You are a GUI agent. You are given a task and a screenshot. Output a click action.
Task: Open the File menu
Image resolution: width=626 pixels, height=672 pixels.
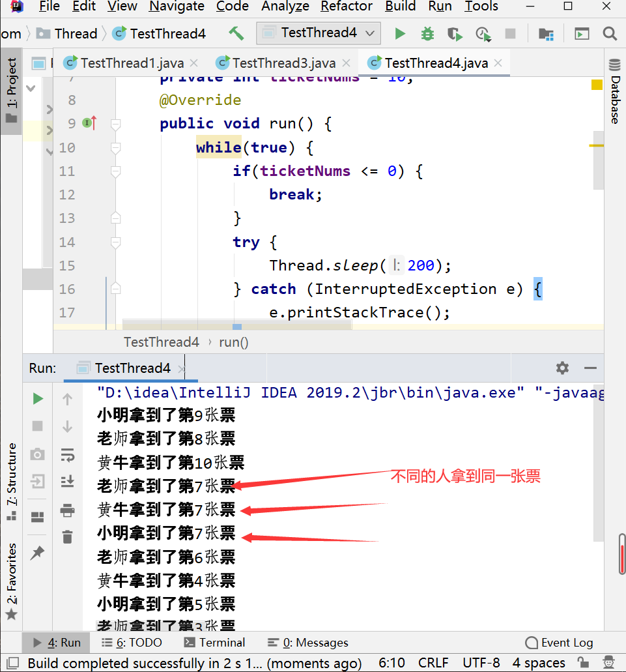coord(50,7)
